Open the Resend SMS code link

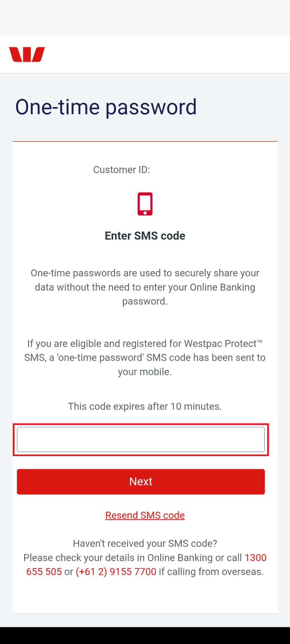(145, 515)
